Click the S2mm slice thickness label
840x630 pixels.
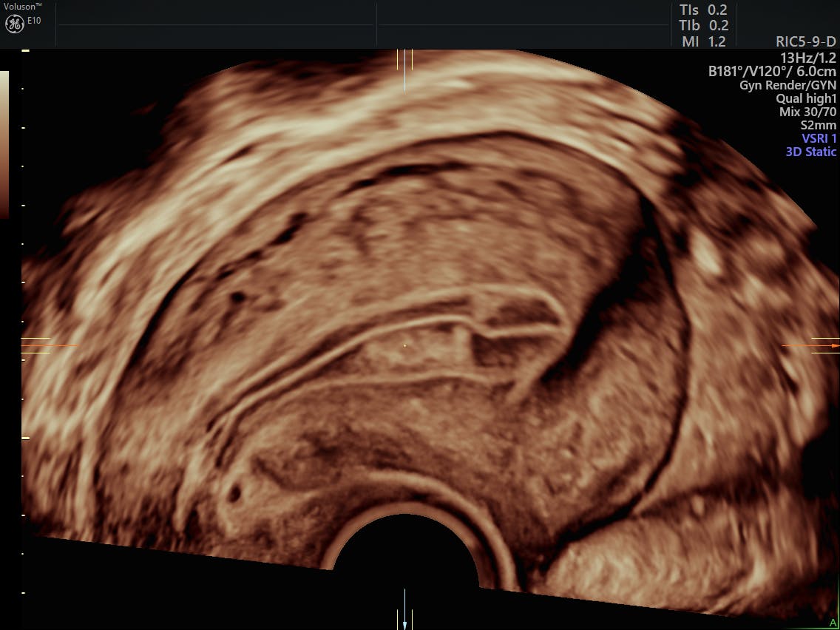point(818,125)
